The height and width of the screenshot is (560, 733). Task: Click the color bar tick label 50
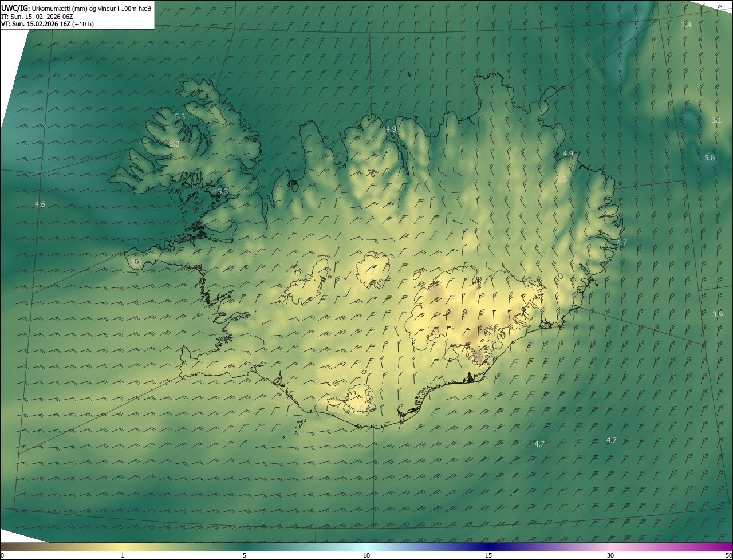(x=728, y=556)
